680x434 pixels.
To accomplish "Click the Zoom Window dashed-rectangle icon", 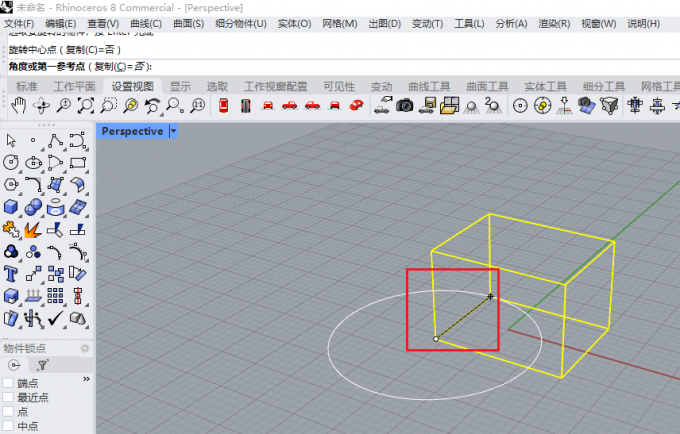I will point(108,106).
